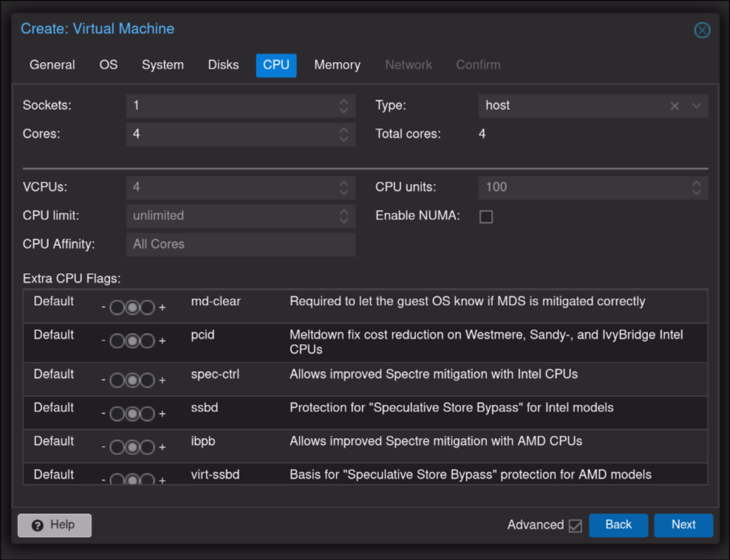Close the Create Virtual Machine dialog
The height and width of the screenshot is (560, 730).
702,30
